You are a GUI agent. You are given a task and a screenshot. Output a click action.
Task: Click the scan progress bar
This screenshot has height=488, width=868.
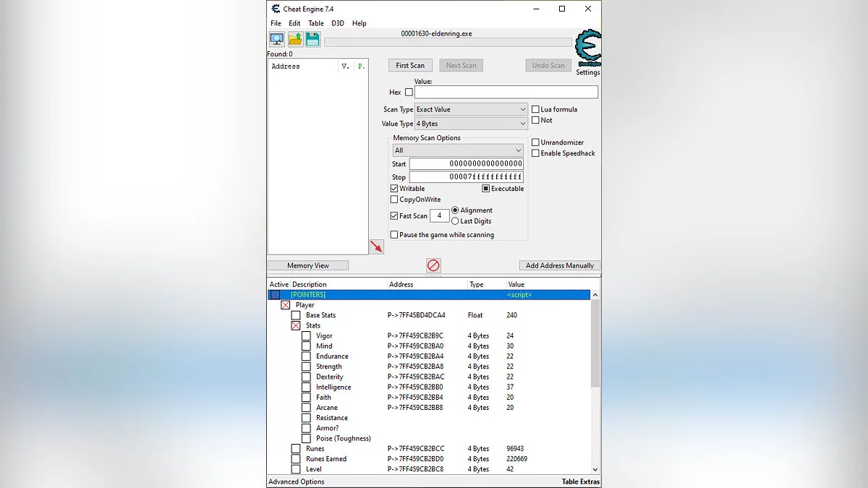[x=448, y=43]
